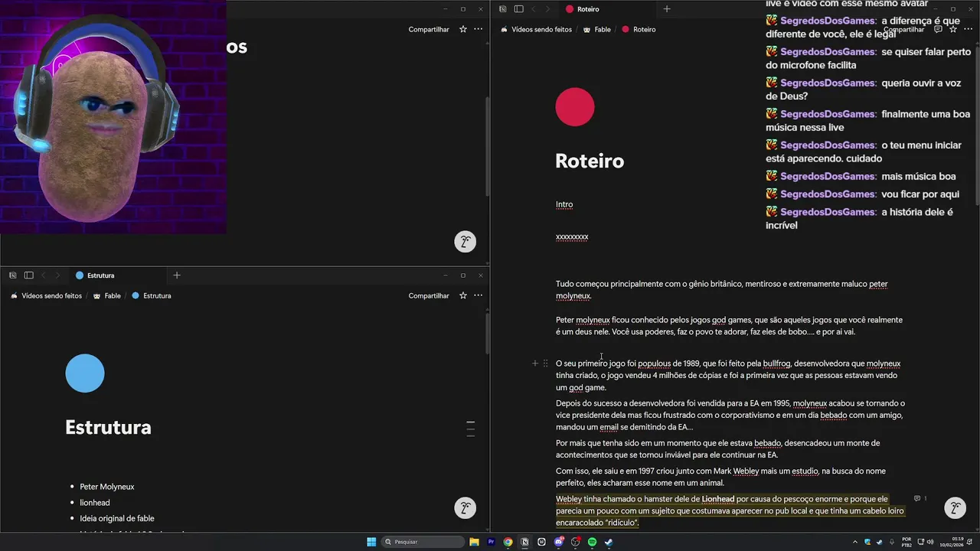Image resolution: width=980 pixels, height=551 pixels.
Task: Open comments panel in Roteiro window
Action: click(x=938, y=29)
